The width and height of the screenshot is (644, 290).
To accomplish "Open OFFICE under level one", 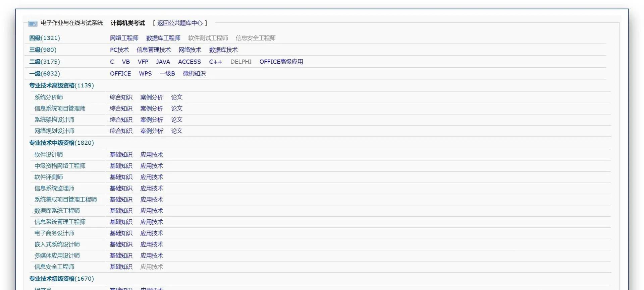I will [120, 73].
